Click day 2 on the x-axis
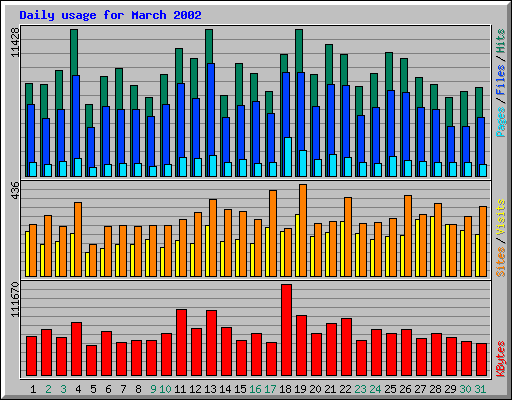The width and height of the screenshot is (512, 400). [x=48, y=389]
